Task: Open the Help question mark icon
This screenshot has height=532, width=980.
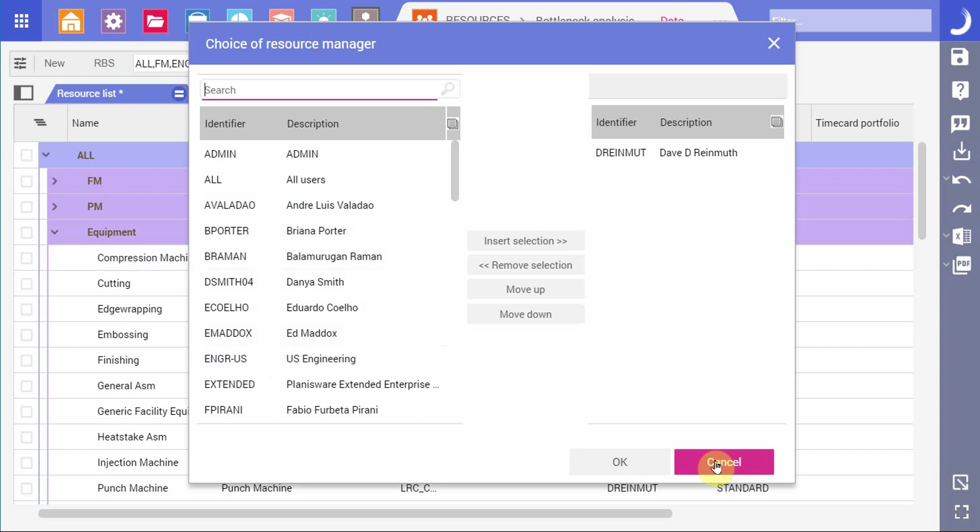Action: [960, 90]
